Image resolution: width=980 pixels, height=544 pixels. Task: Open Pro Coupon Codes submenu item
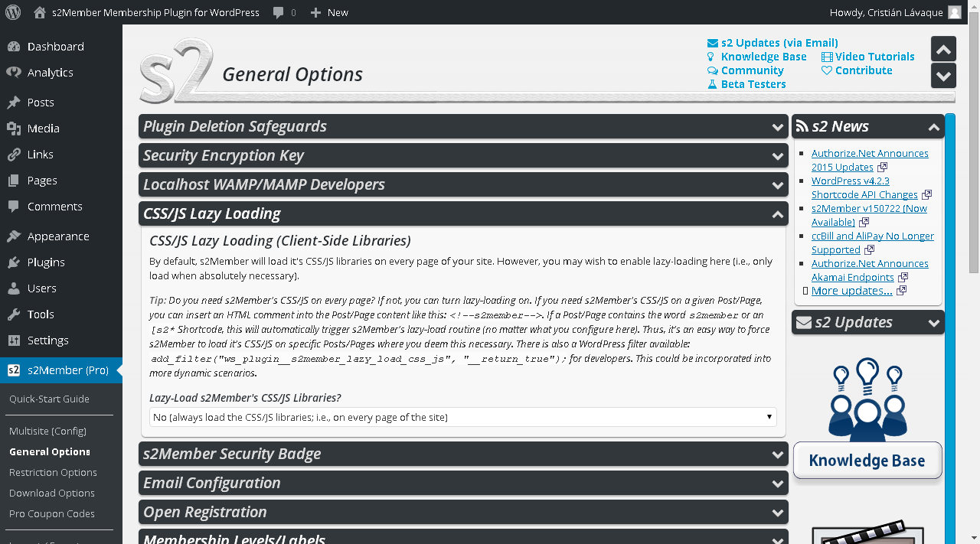point(52,514)
